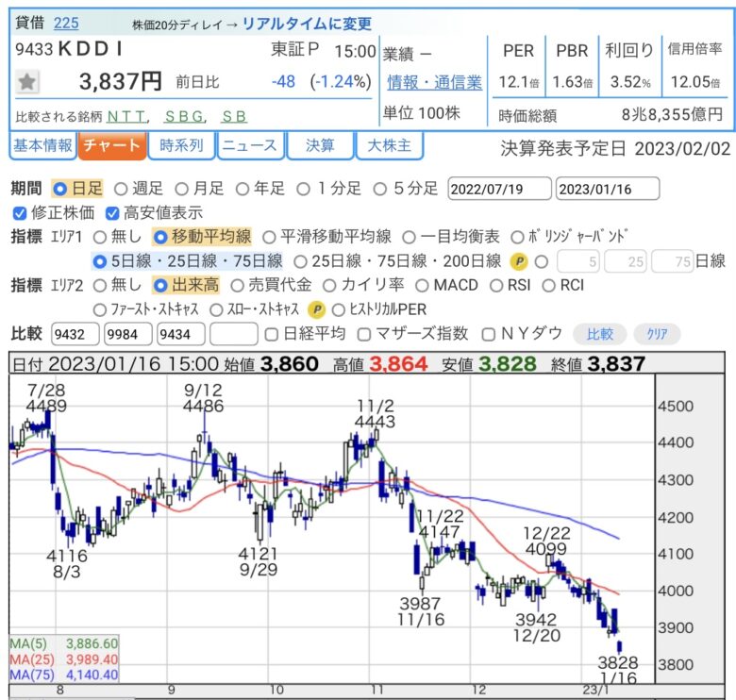Click end date field 2023/01/16
736x700 pixels.
pos(608,189)
